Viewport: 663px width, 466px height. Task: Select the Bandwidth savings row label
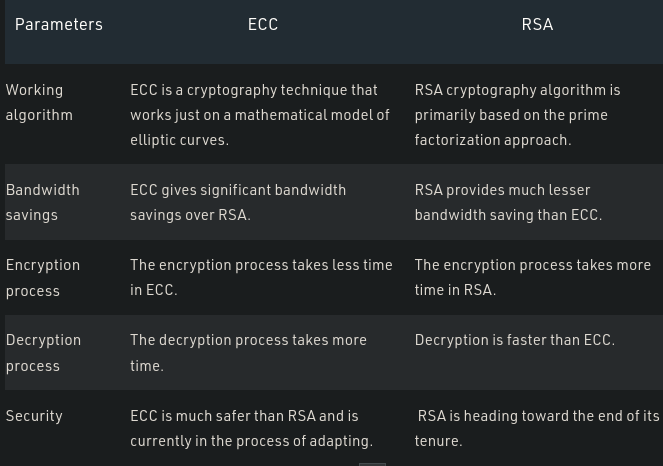(x=43, y=202)
